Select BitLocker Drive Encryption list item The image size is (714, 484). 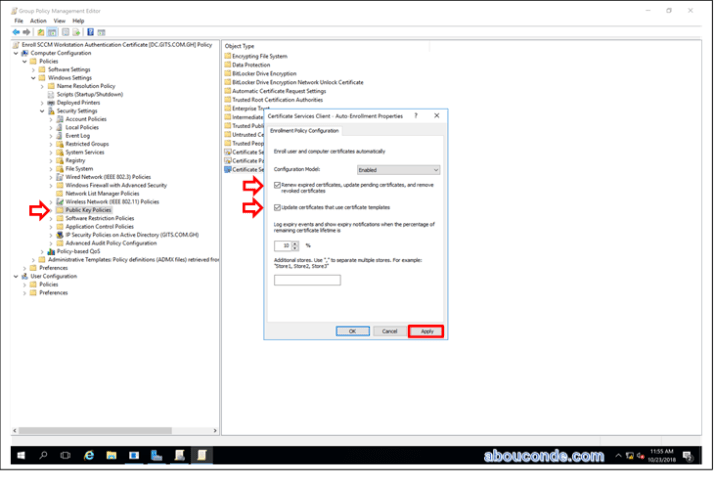(264, 73)
